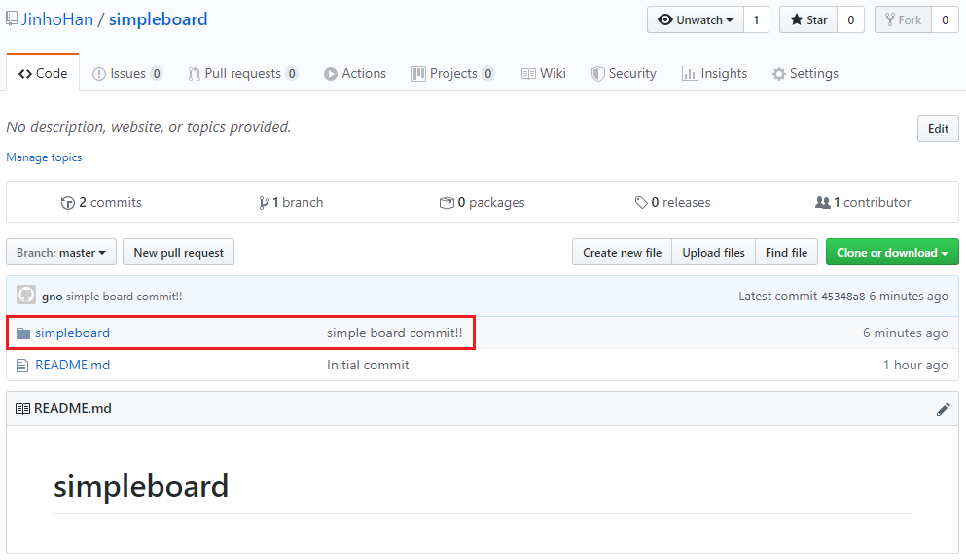
Task: Click New pull request
Action: coord(179,253)
